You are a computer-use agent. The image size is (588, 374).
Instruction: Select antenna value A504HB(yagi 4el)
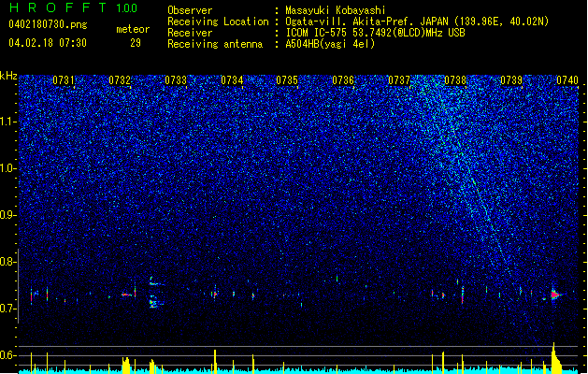coord(330,44)
